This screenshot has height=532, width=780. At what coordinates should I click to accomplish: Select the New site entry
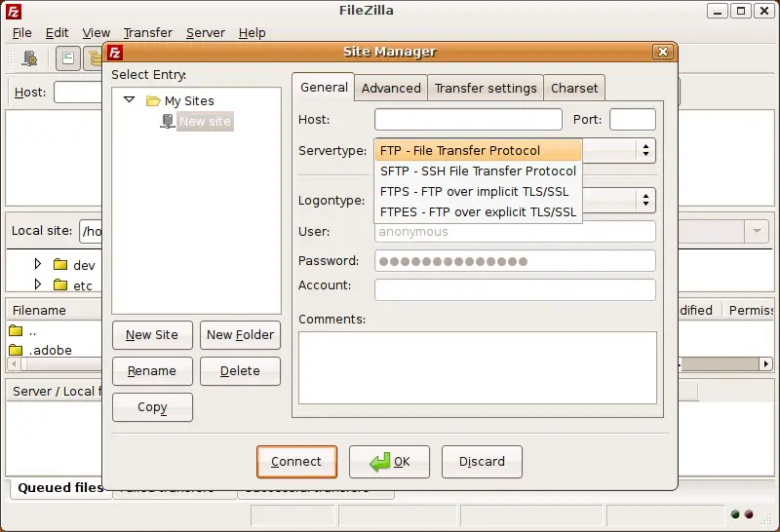(x=205, y=122)
